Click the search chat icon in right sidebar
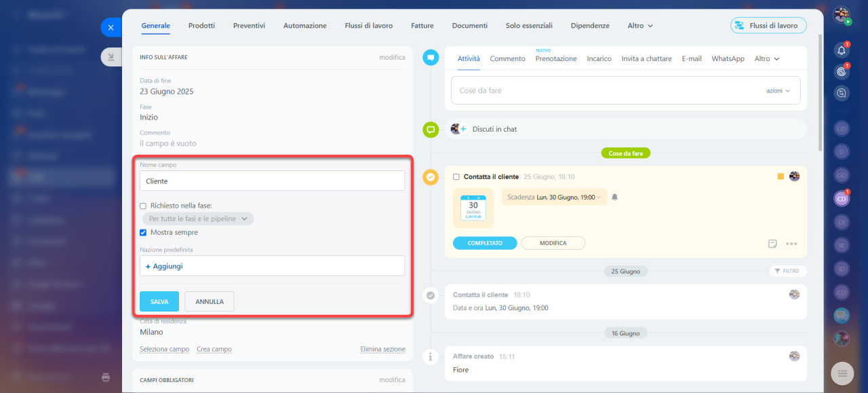 pyautogui.click(x=842, y=94)
